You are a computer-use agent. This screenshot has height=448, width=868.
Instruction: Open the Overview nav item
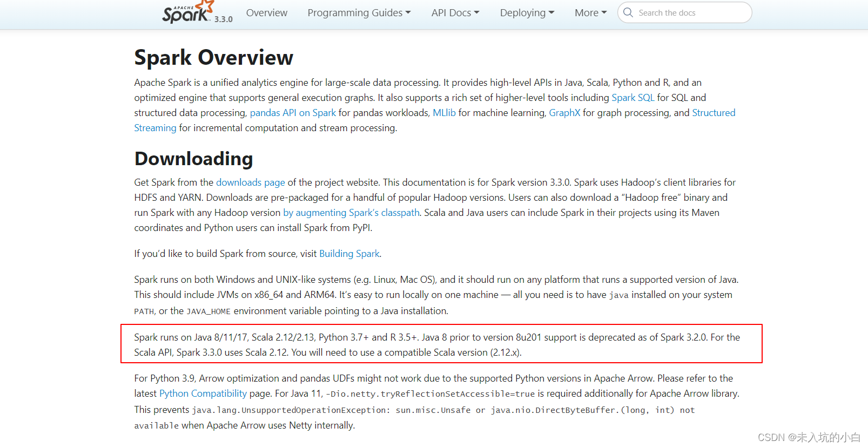(267, 12)
